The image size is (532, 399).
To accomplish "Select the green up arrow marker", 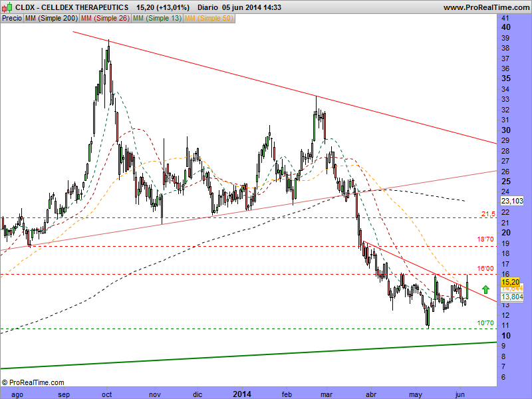I will coord(485,289).
